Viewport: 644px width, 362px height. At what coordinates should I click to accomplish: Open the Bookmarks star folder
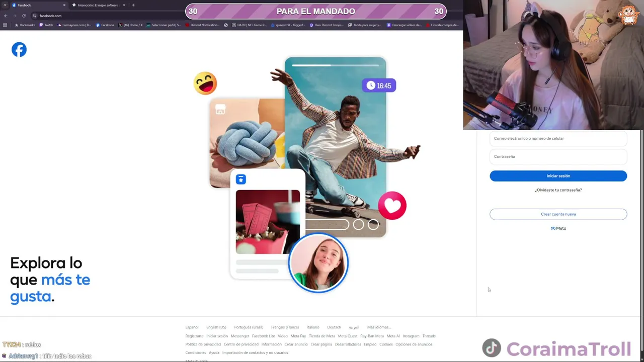point(25,25)
